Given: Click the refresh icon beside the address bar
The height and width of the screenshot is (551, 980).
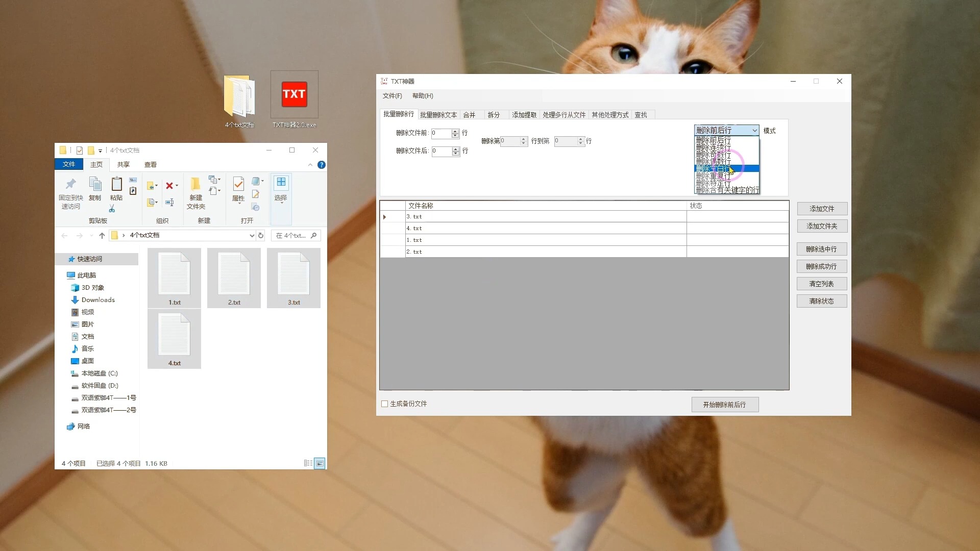Looking at the screenshot, I should [261, 235].
